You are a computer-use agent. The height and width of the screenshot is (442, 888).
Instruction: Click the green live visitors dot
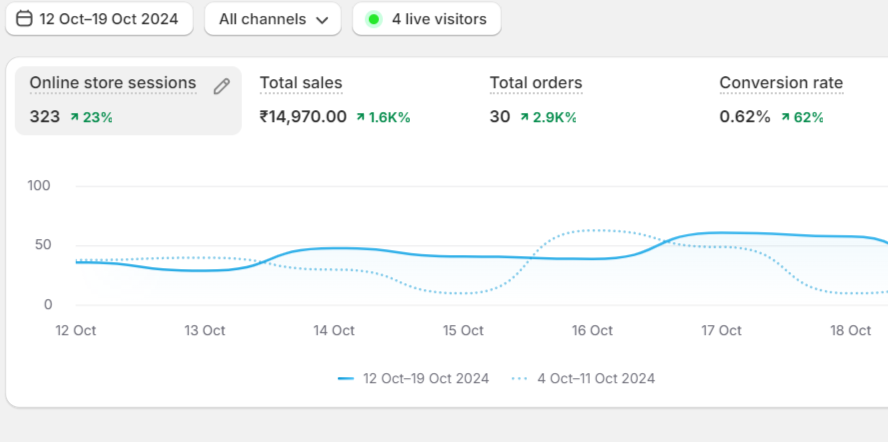point(374,19)
